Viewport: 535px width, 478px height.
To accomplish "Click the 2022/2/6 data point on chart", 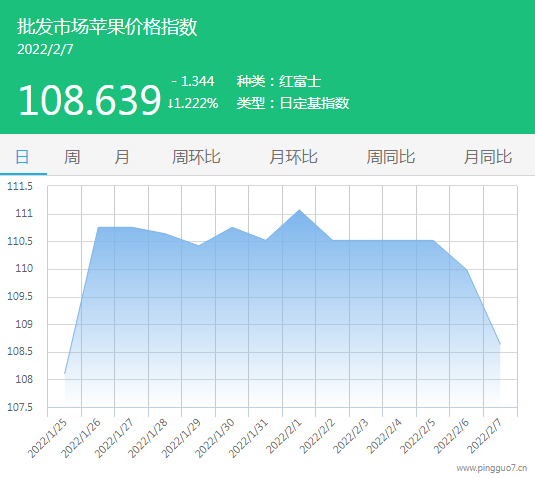I will (467, 270).
